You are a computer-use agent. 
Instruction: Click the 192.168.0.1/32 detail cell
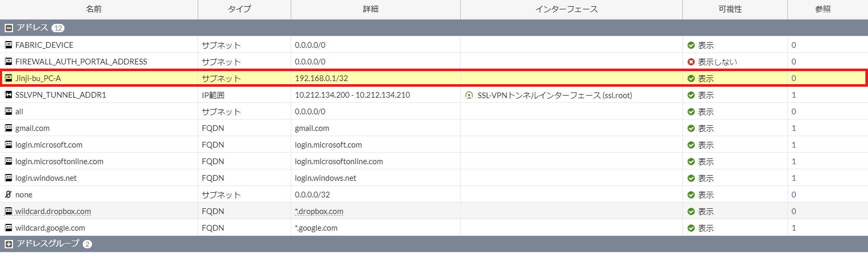321,78
